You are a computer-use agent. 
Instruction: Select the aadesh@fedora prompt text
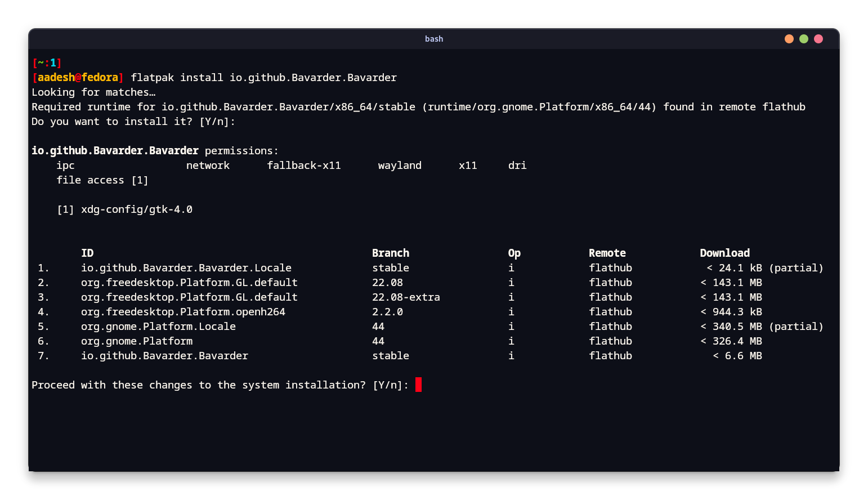(78, 77)
